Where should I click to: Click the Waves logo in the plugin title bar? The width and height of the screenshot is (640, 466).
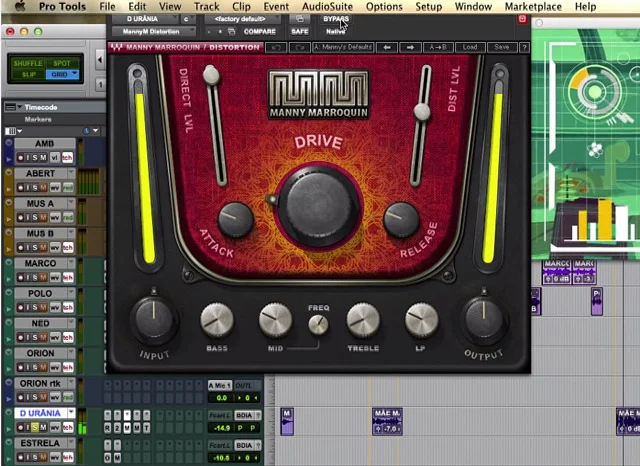(116, 47)
